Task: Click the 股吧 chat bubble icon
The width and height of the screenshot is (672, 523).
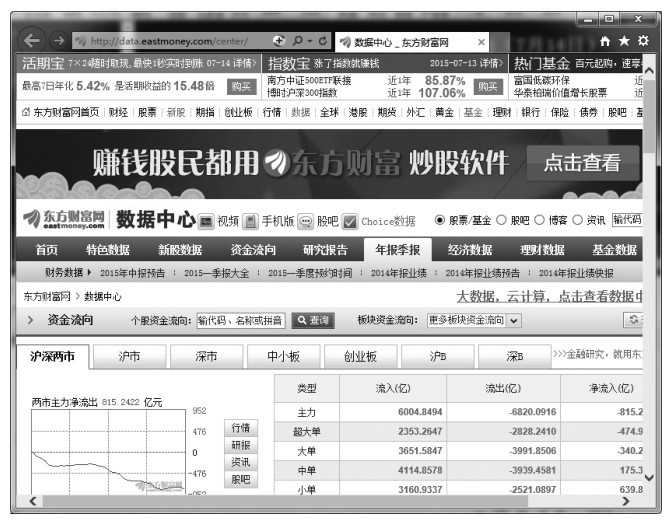Action: tap(306, 222)
